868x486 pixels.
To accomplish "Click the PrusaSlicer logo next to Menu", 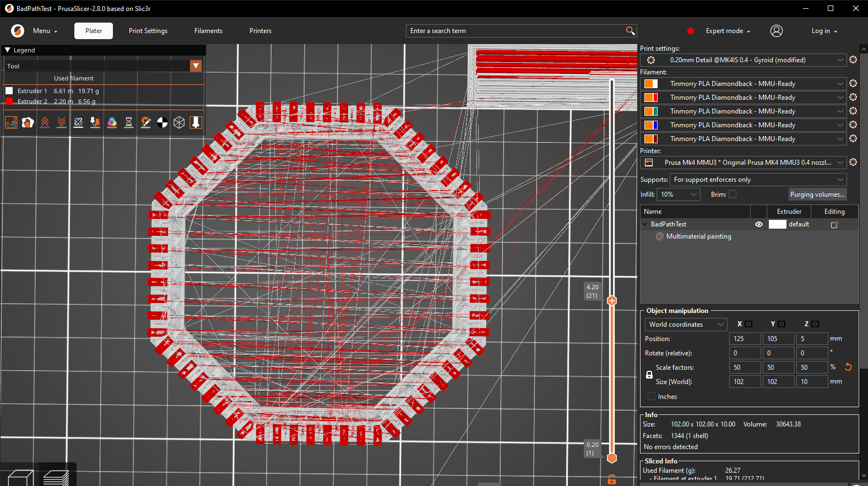I will (x=18, y=31).
